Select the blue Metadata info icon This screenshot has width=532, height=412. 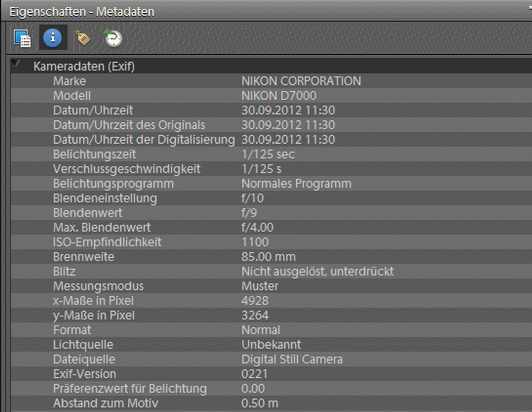click(x=53, y=38)
